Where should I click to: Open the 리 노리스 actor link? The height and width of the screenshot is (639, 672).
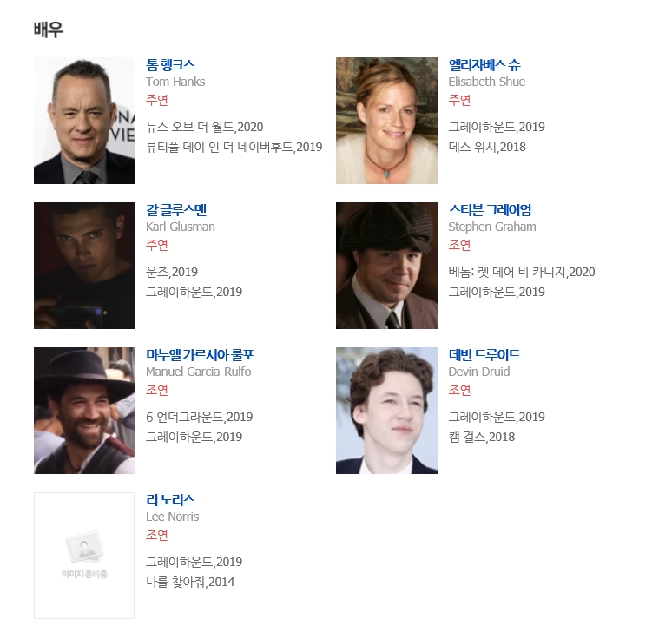[x=170, y=500]
